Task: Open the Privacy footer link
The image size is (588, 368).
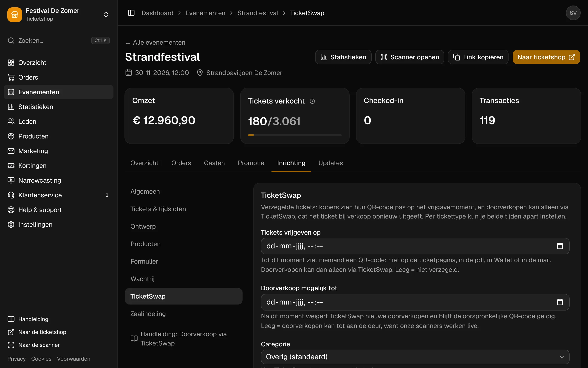Action: [x=16, y=359]
